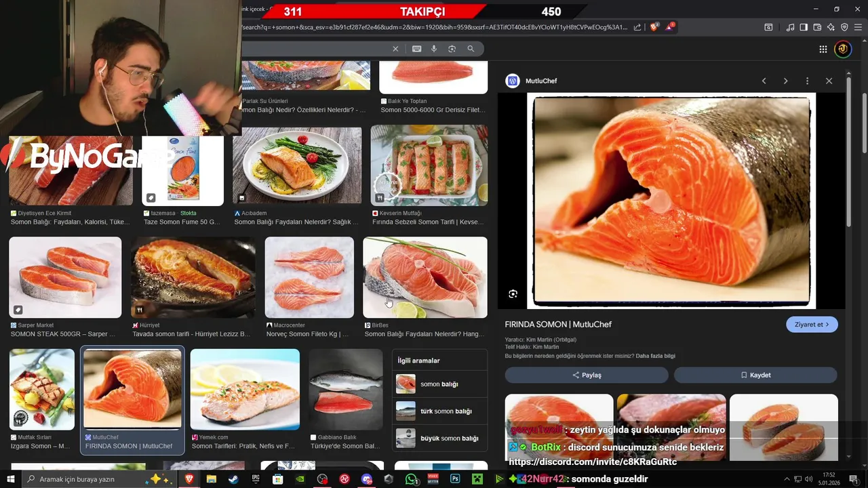This screenshot has width=868, height=488.
Task: Close the image preview panel
Action: (x=829, y=81)
